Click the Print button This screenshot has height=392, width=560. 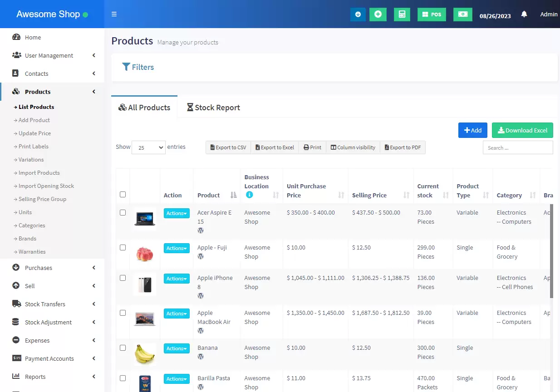312,147
